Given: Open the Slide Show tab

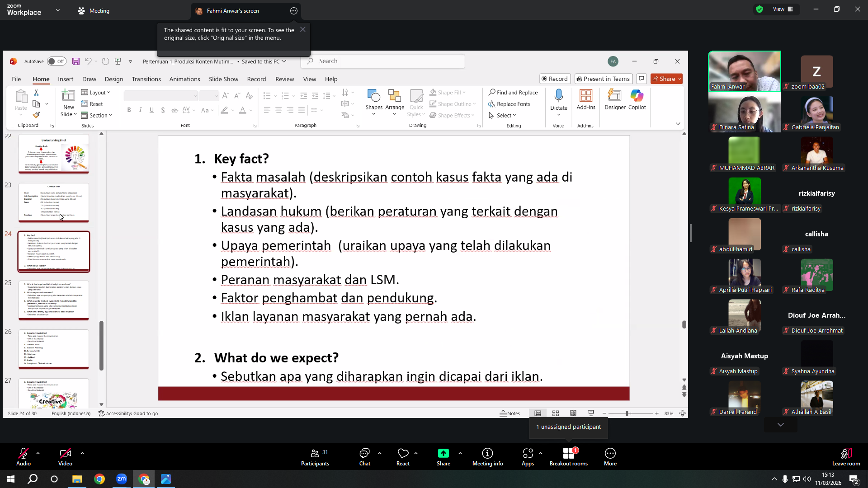Looking at the screenshot, I should (x=223, y=79).
